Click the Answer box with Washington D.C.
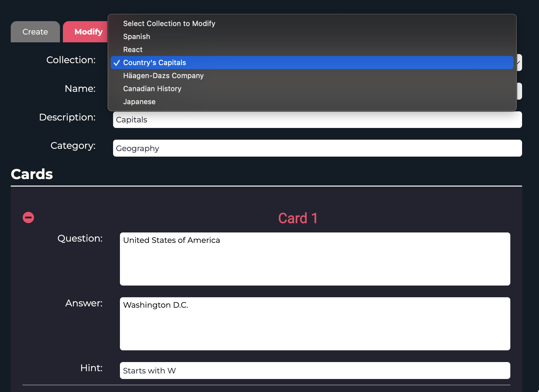 (314, 324)
